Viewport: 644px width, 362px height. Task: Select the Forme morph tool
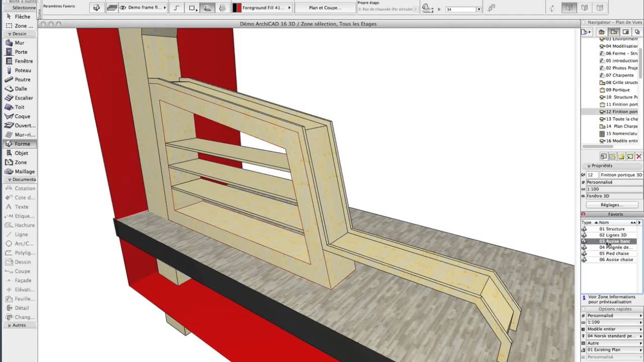(x=19, y=144)
